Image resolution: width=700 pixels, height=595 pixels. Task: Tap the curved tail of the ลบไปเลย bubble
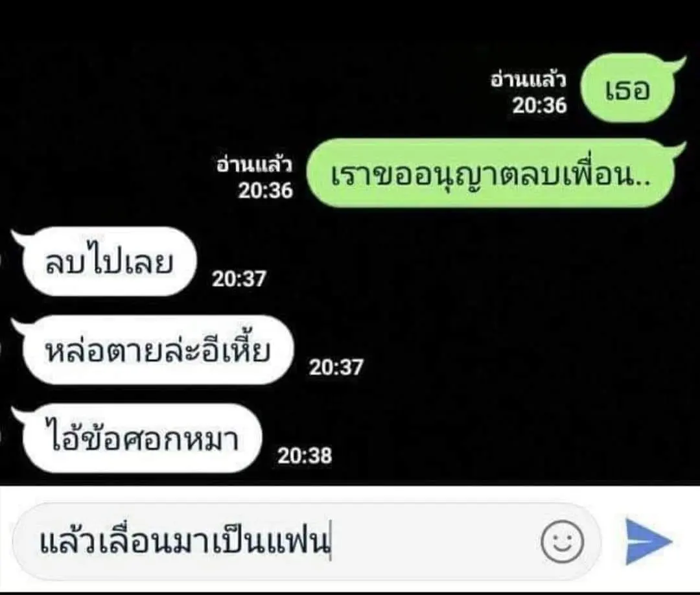click(18, 237)
